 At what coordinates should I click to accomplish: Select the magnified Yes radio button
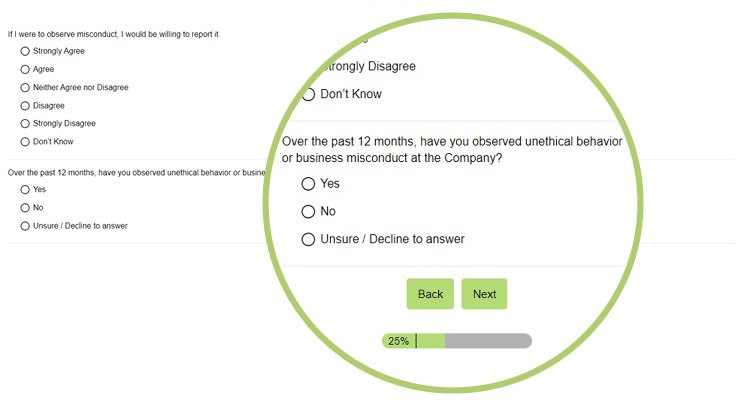(x=308, y=184)
